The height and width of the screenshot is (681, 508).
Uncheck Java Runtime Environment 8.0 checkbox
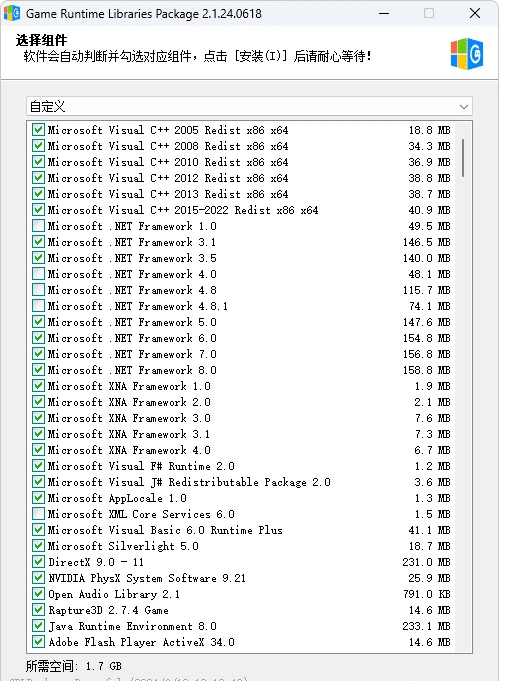[x=38, y=626]
